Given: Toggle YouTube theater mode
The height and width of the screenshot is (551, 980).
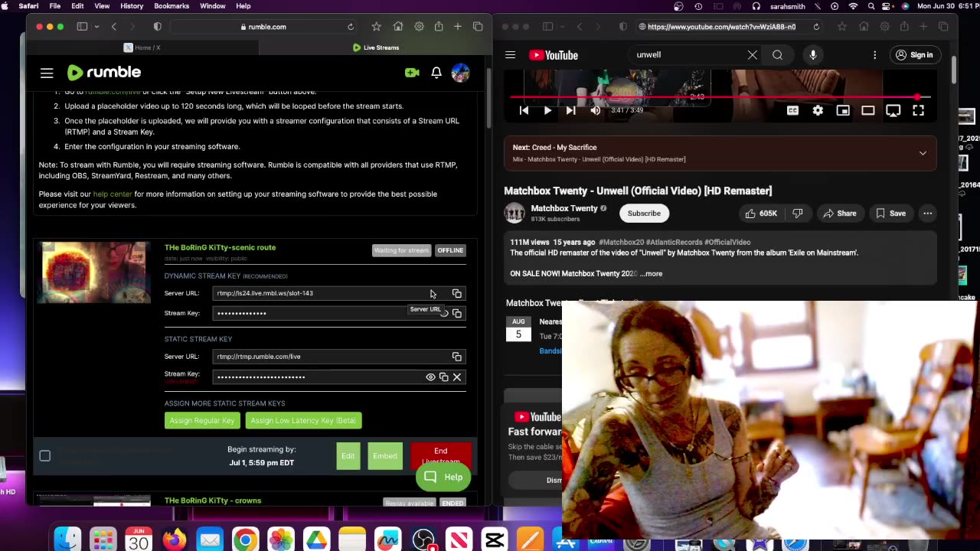Looking at the screenshot, I should (x=868, y=110).
